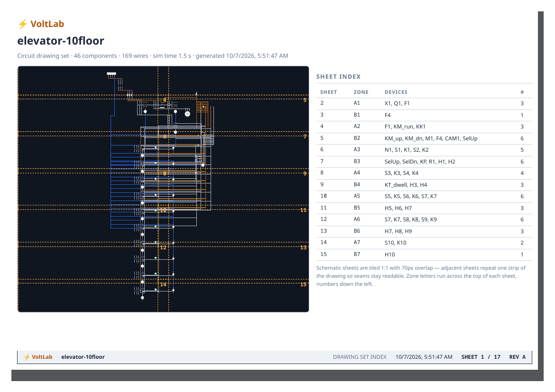This screenshot has height=392, width=555.
Task: Open the schematic overview thumbnail
Action: [x=163, y=189]
